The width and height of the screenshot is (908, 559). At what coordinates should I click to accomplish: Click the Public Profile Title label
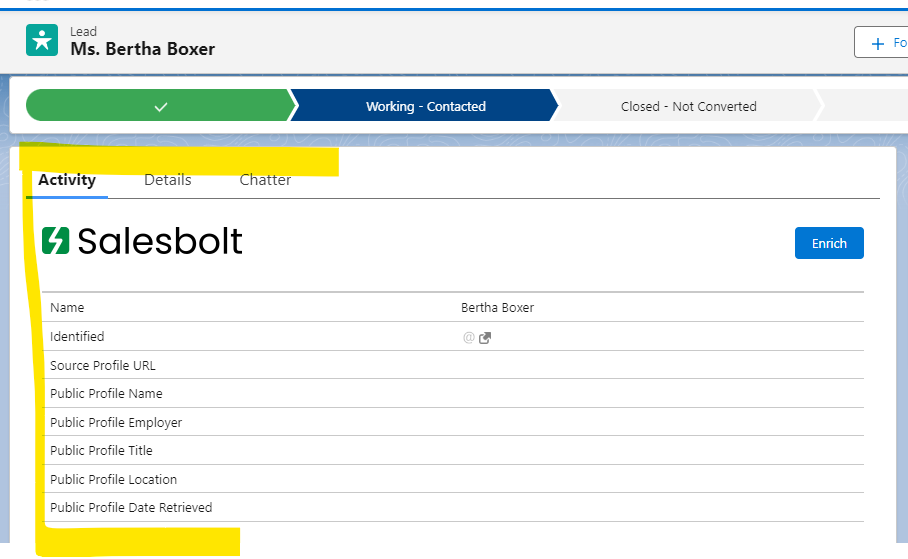101,450
